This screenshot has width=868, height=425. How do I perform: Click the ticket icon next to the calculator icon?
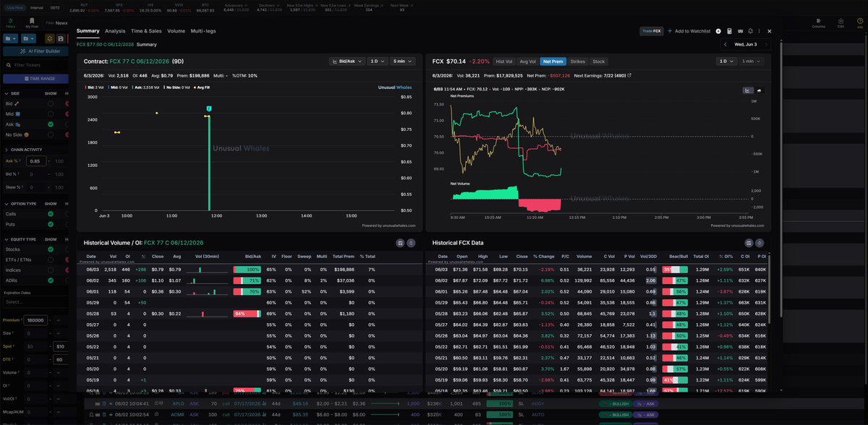pos(740,31)
